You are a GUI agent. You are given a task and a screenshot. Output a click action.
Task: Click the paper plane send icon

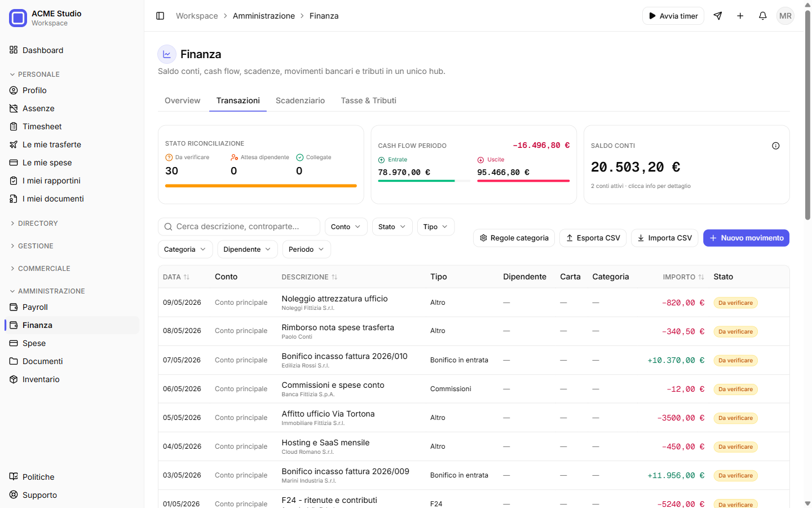pos(718,16)
